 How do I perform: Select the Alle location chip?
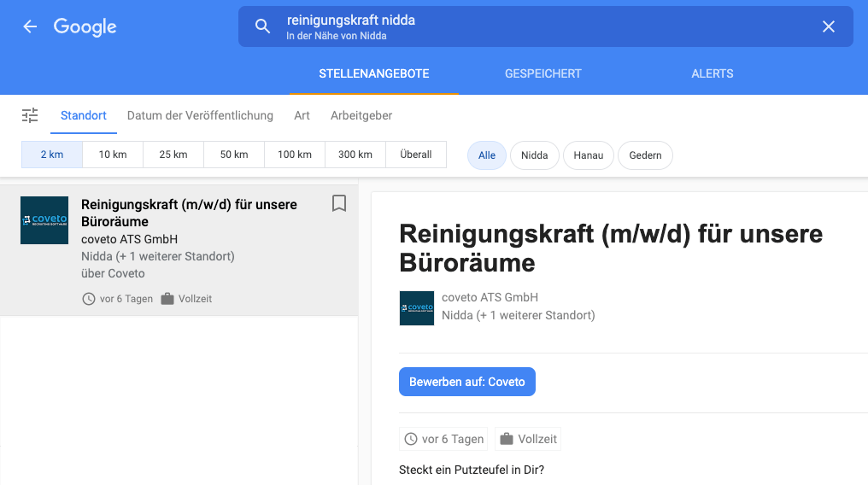487,155
